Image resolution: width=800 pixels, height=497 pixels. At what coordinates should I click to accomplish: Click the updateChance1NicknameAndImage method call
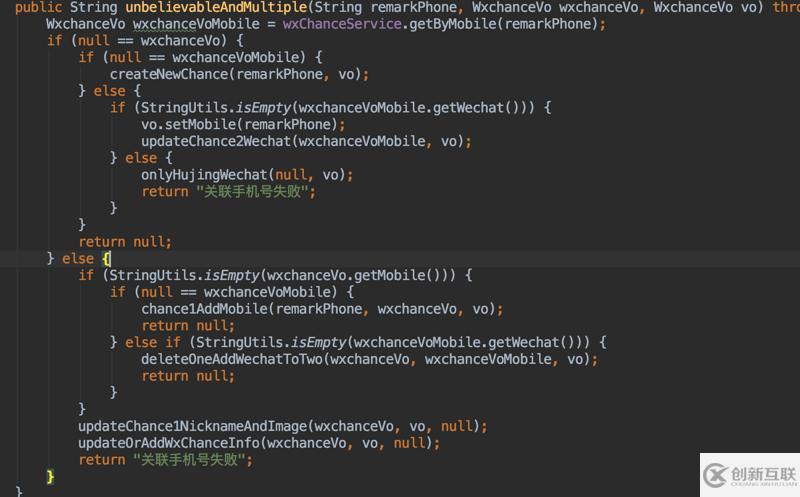point(192,427)
